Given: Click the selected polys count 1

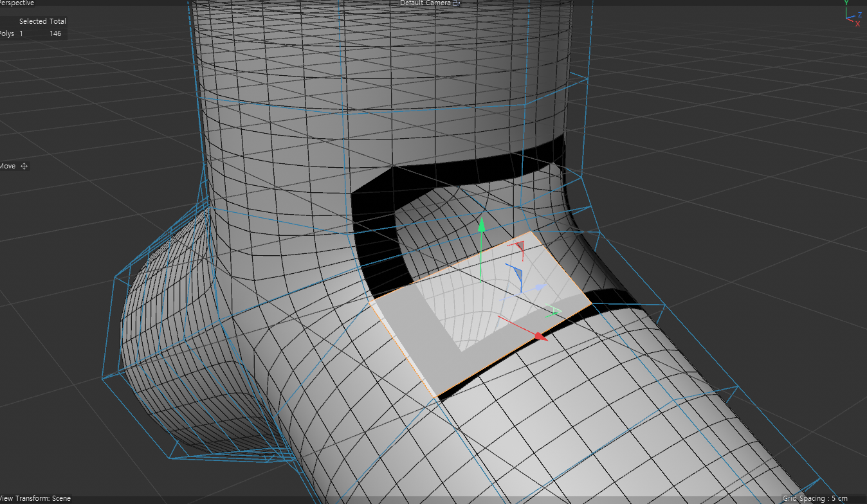Looking at the screenshot, I should tap(21, 33).
